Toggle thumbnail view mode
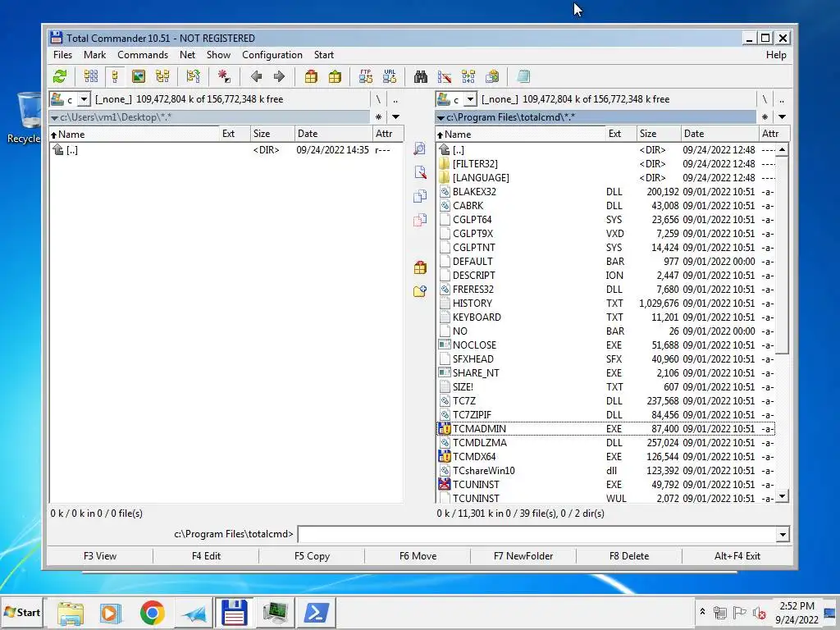 139,76
